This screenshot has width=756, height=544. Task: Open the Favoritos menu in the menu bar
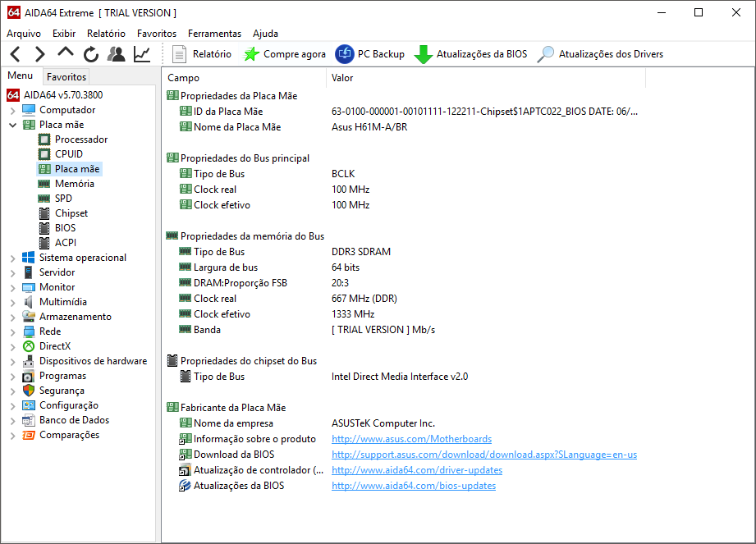157,34
